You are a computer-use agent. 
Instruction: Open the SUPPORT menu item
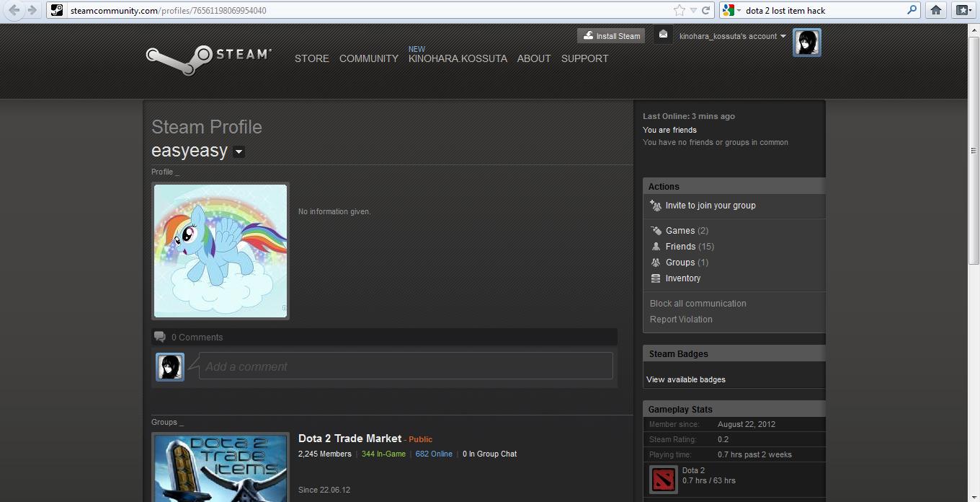[584, 58]
